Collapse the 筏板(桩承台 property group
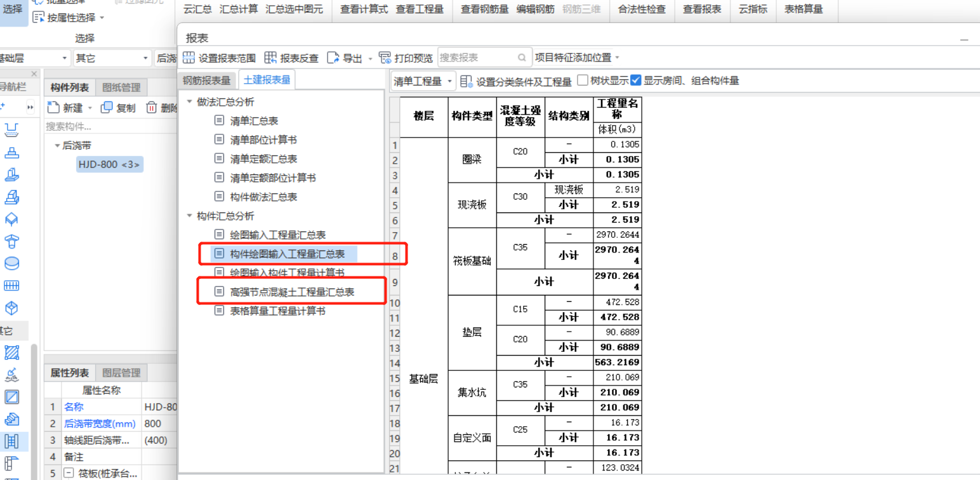This screenshot has height=480, width=980. [69, 473]
